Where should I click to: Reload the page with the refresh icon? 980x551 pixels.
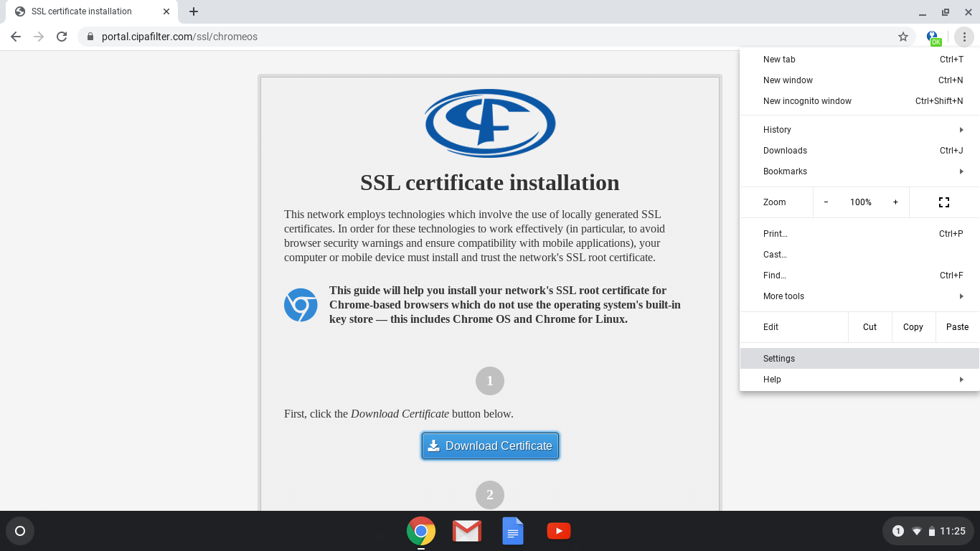coord(62,37)
